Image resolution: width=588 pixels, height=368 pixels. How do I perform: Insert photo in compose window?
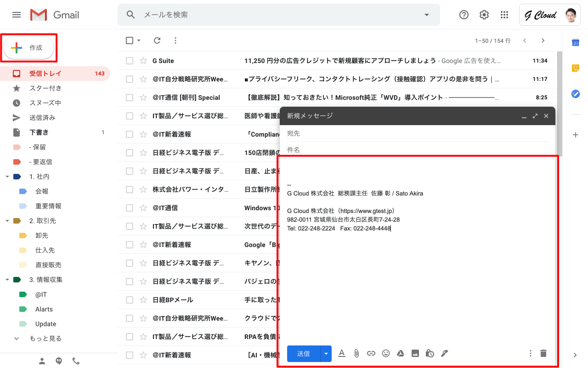415,353
